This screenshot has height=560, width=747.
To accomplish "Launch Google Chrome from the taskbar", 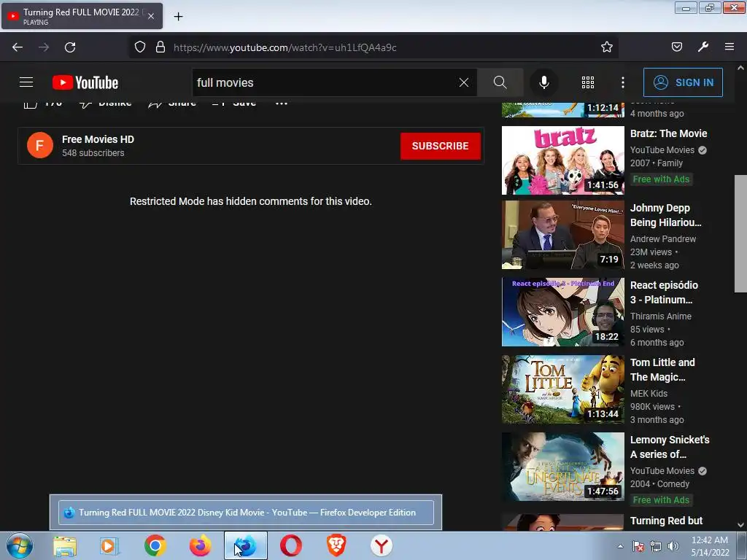I will click(x=155, y=546).
